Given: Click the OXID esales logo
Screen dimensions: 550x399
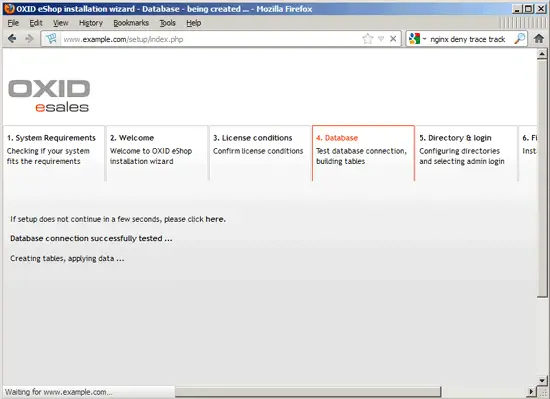Looking at the screenshot, I should [x=49, y=96].
